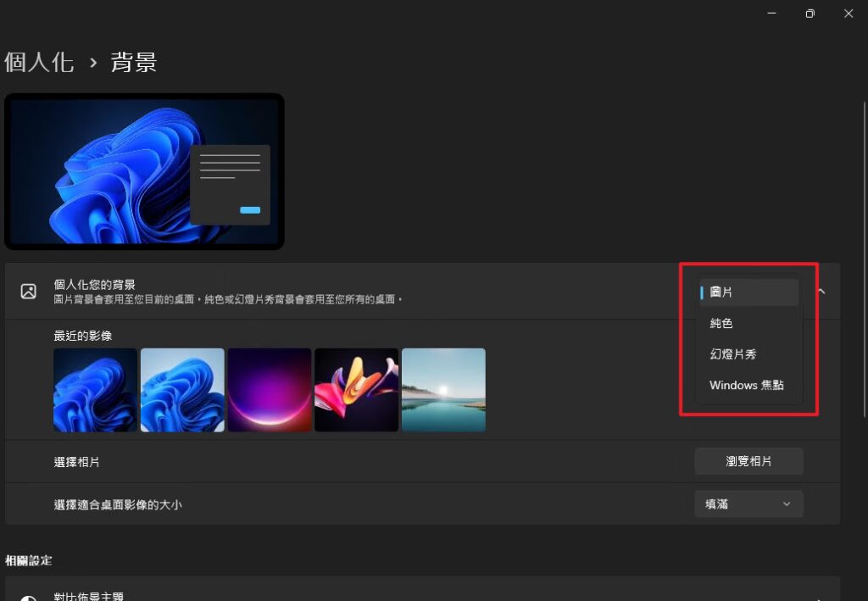Restore down the Settings window
This screenshot has width=868, height=601.
point(810,14)
